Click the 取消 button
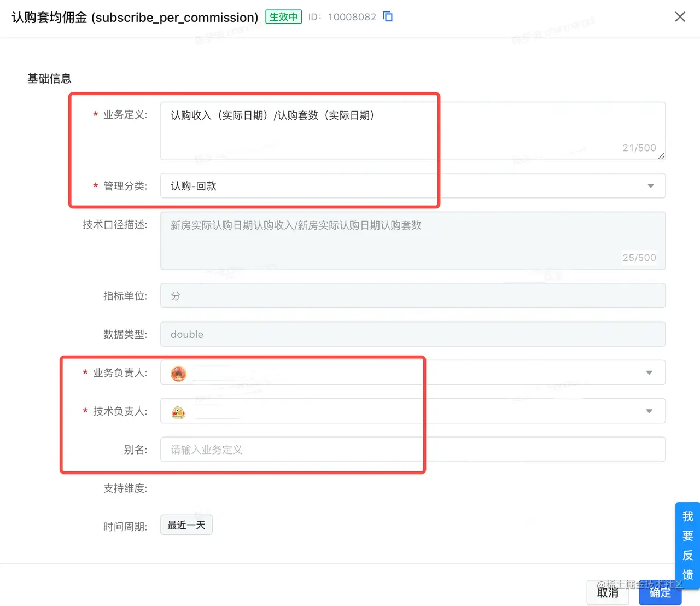Image resolution: width=700 pixels, height=606 pixels. [608, 592]
